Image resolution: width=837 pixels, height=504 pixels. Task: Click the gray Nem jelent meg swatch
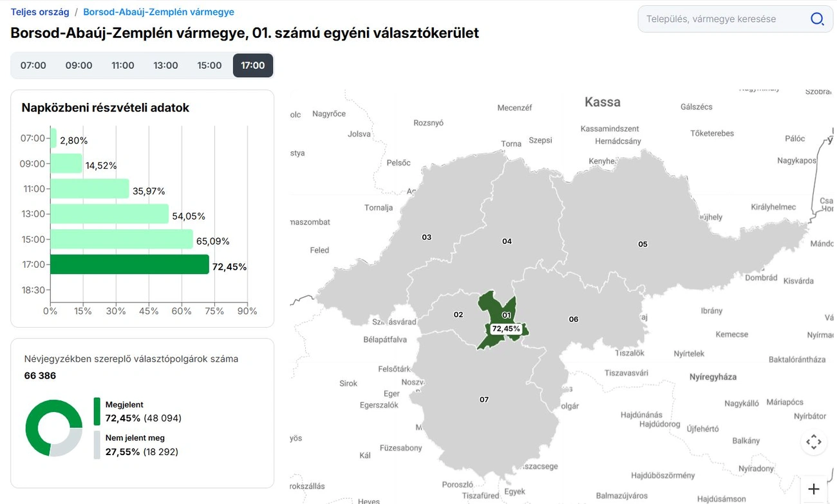coord(97,445)
